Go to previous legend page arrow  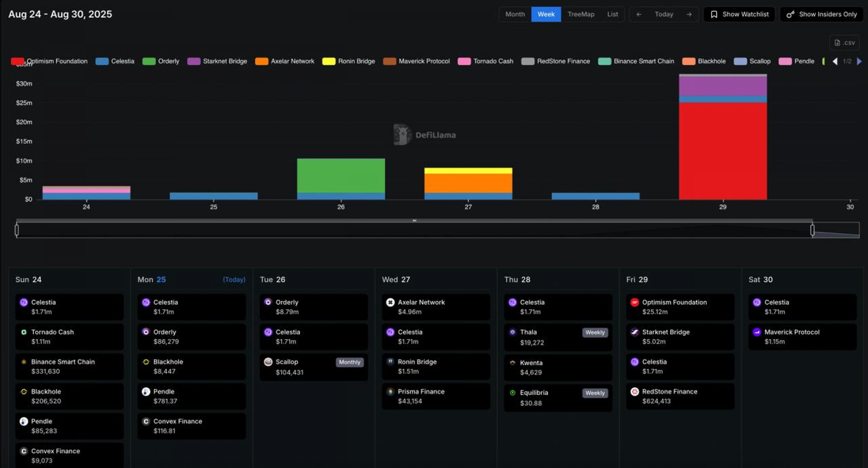[835, 61]
